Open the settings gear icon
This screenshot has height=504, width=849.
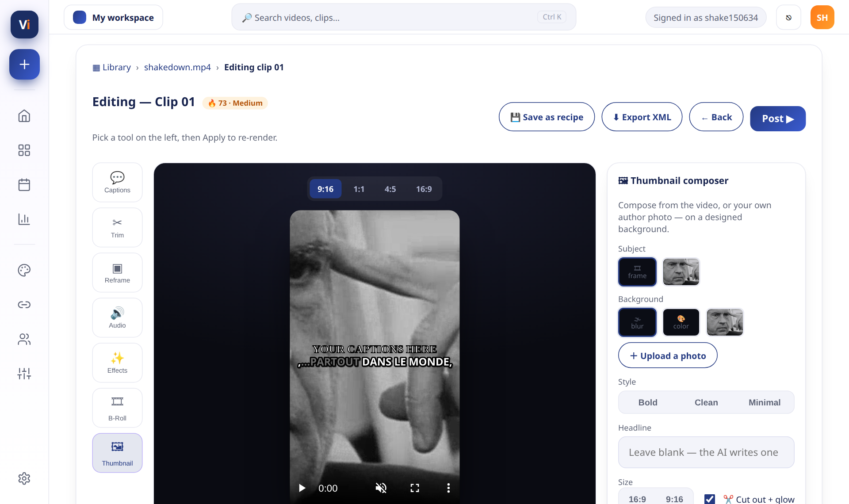pos(24,478)
